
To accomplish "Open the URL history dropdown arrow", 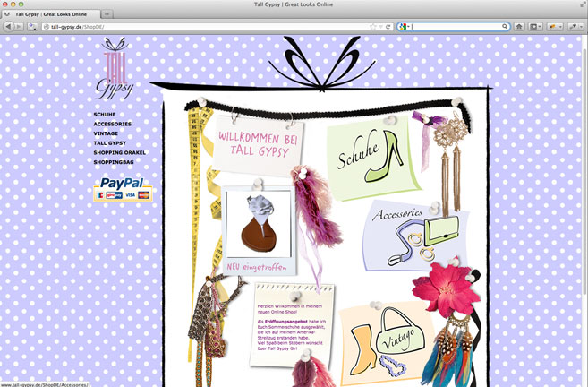I will pos(380,27).
